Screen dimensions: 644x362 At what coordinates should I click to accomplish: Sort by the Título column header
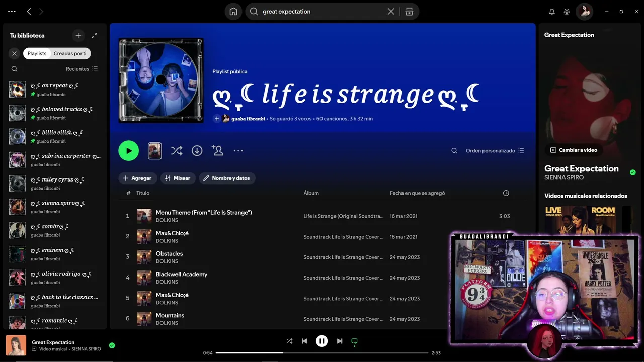[143, 193]
